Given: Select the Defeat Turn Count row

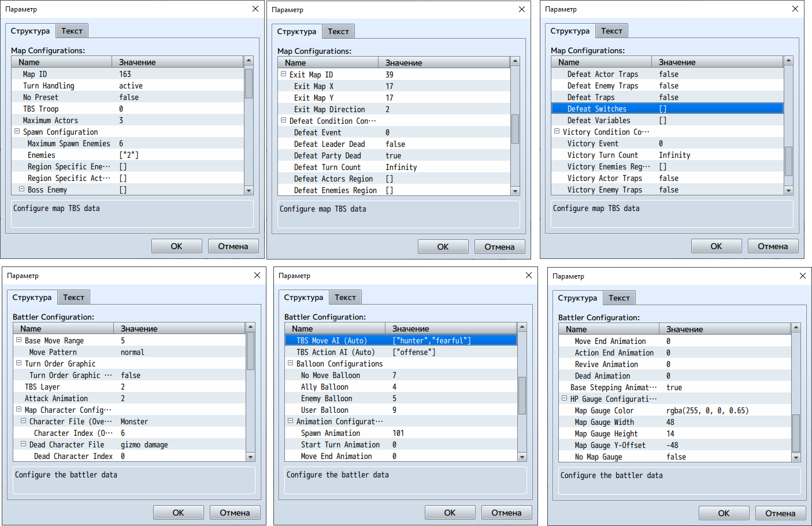Looking at the screenshot, I should pyautogui.click(x=394, y=167).
